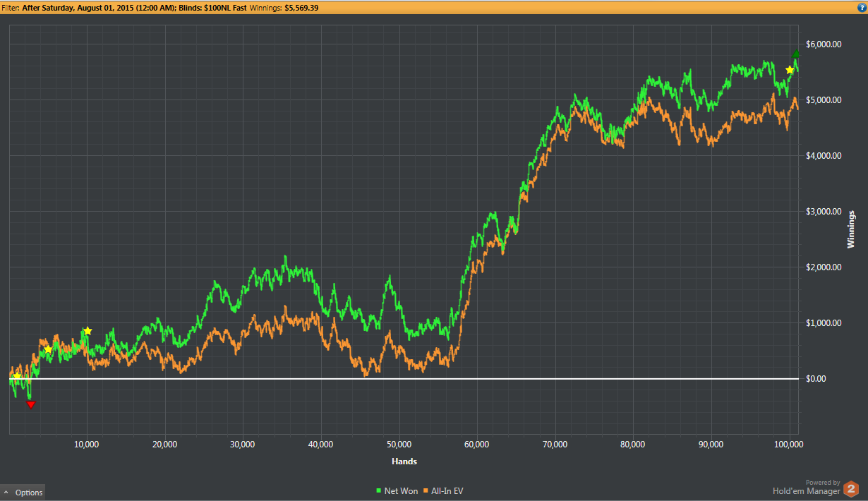Image resolution: width=868 pixels, height=501 pixels.
Task: Click the orange All-In EV legend swatch
Action: coord(426,491)
